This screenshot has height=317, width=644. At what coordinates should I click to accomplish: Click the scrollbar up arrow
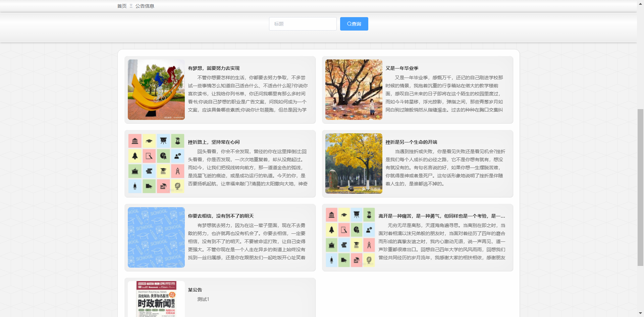(640, 3)
